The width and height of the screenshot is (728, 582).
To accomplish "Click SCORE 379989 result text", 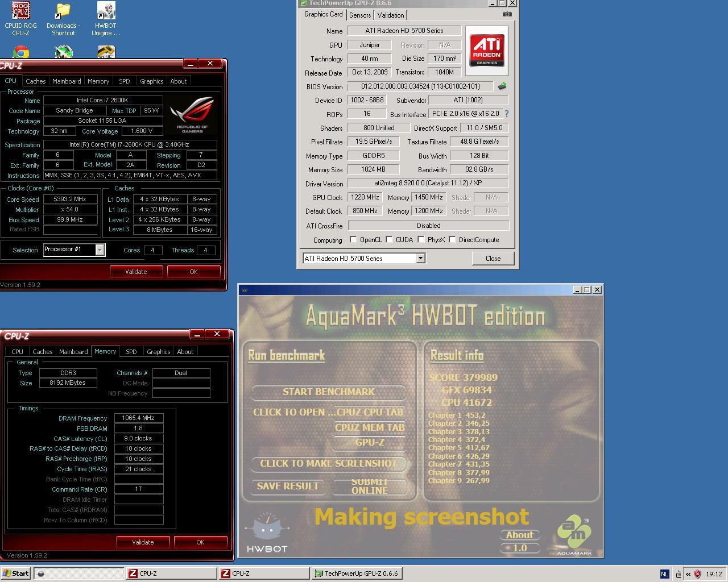I will click(464, 378).
